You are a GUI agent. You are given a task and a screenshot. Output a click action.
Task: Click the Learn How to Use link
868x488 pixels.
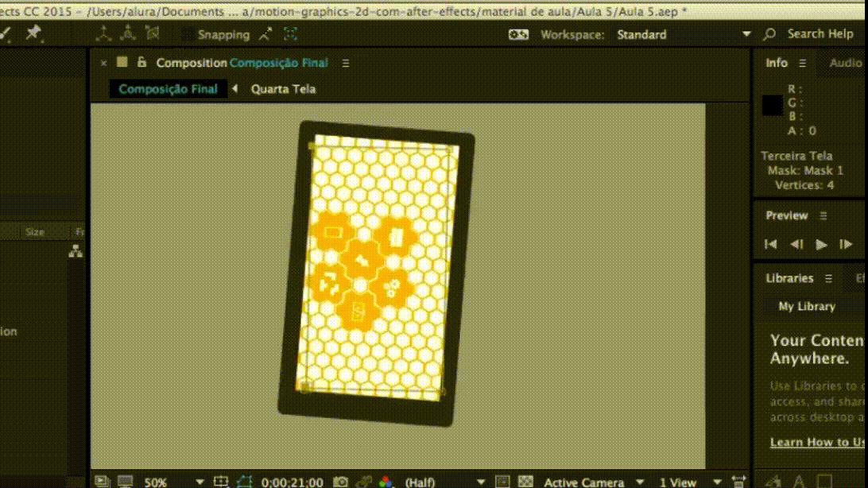point(817,442)
